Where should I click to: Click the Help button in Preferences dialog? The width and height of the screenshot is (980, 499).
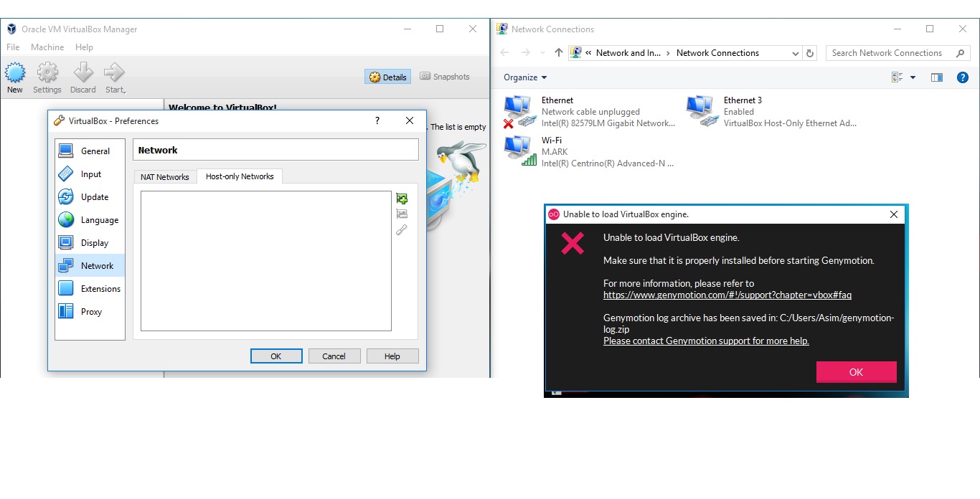click(392, 356)
